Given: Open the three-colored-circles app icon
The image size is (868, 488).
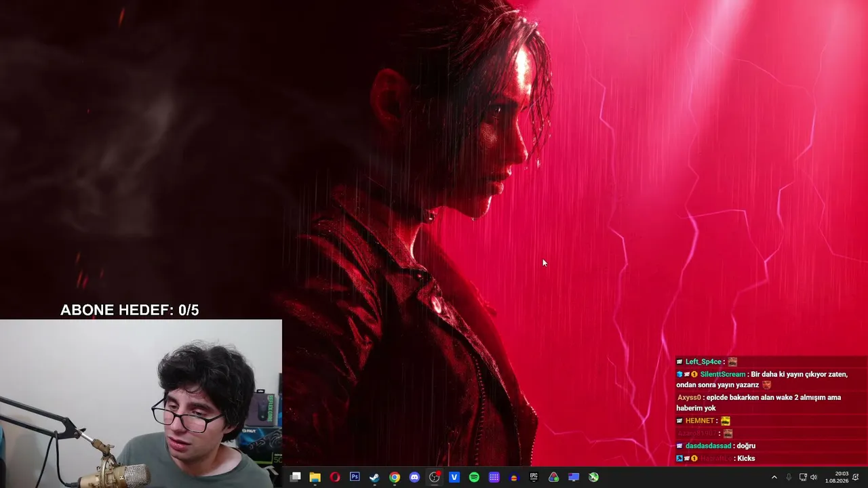Looking at the screenshot, I should 554,477.
